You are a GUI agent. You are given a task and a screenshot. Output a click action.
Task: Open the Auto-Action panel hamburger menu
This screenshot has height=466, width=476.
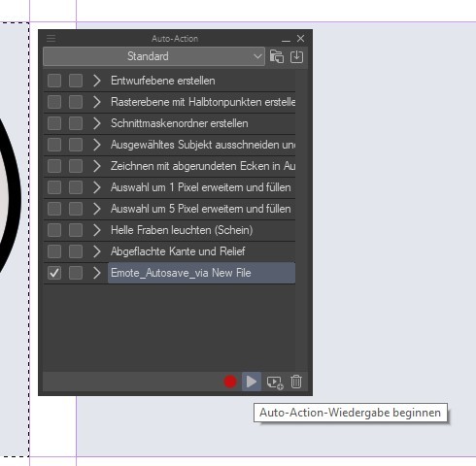(x=51, y=39)
